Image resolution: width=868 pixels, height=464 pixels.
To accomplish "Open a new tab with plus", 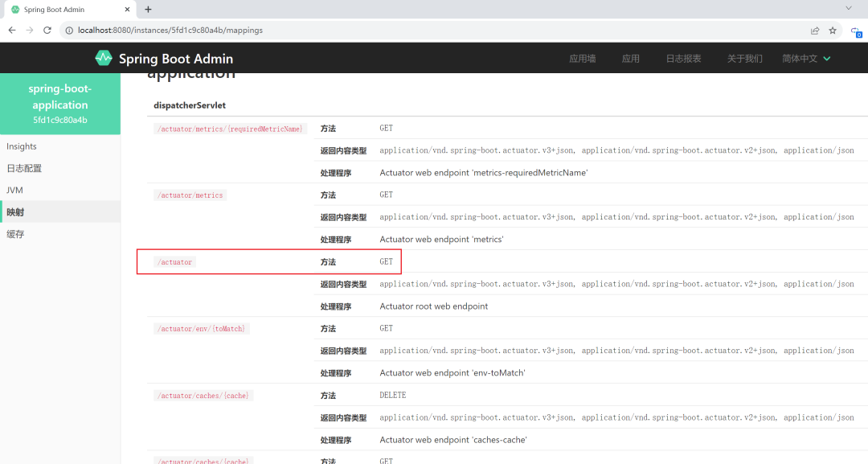I will [x=148, y=10].
